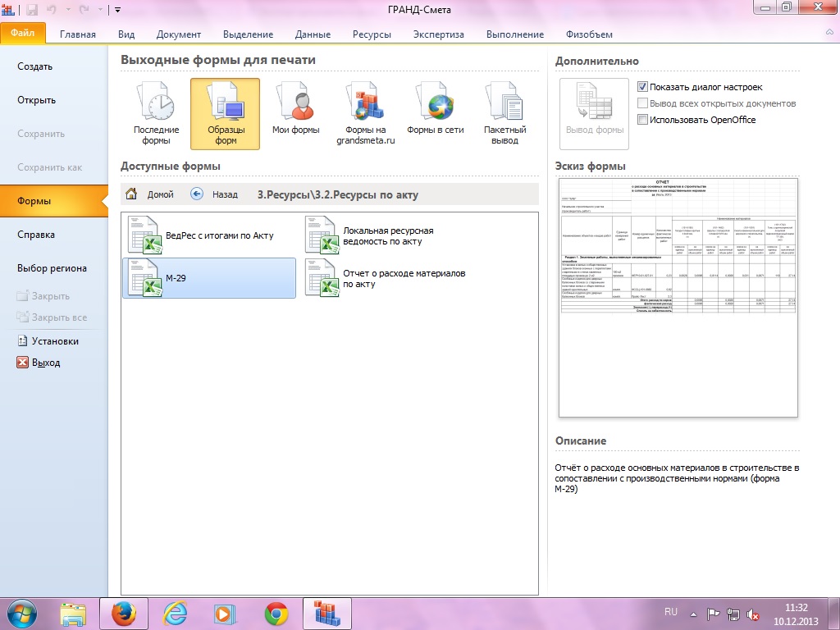The image size is (840, 630).
Task: Enable Использовать OpenOffice checkbox
Action: pyautogui.click(x=642, y=120)
